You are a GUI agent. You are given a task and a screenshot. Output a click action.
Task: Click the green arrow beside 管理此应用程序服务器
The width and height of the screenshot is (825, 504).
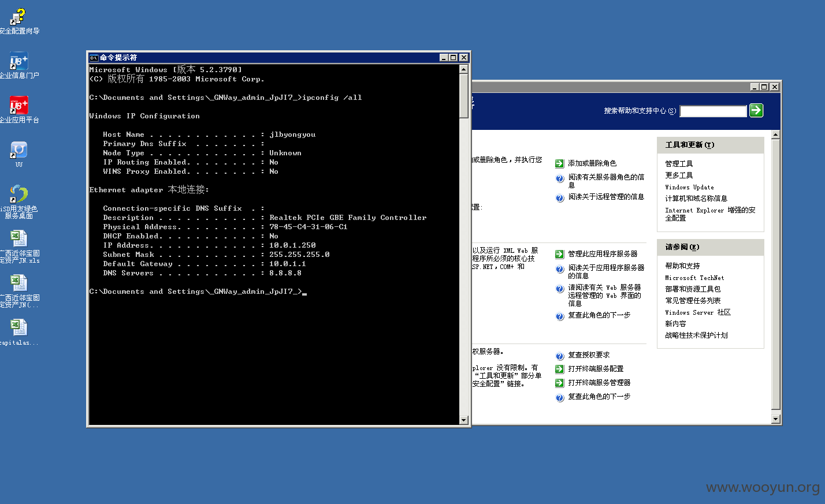tap(559, 254)
